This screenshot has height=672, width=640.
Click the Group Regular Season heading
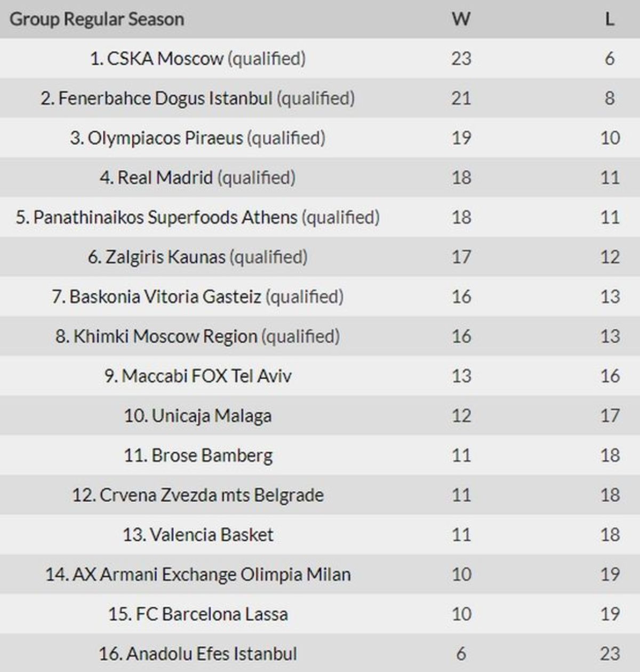[x=97, y=19]
